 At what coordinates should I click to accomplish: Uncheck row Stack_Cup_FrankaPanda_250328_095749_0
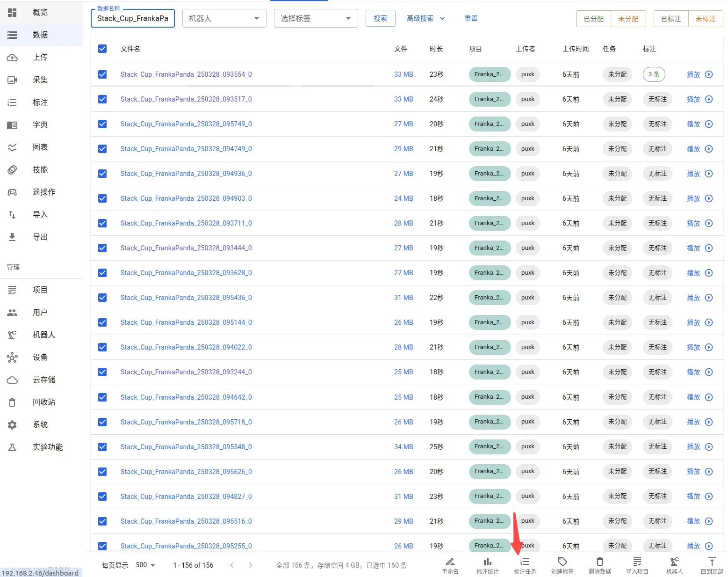click(102, 124)
